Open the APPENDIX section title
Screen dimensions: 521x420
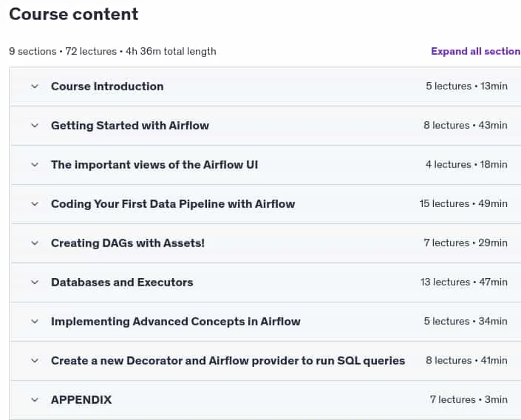coord(81,400)
